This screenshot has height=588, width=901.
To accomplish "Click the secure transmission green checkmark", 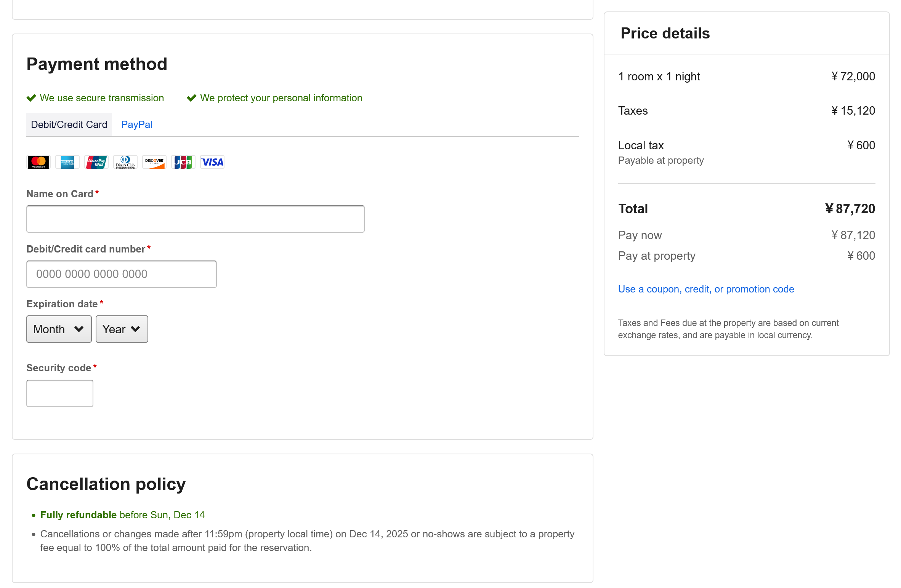I will [x=31, y=98].
